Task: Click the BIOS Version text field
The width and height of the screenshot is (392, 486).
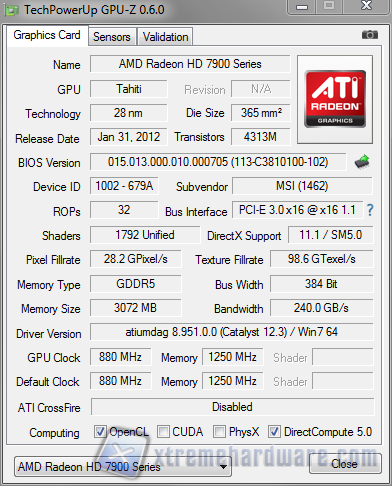Action: (x=218, y=162)
